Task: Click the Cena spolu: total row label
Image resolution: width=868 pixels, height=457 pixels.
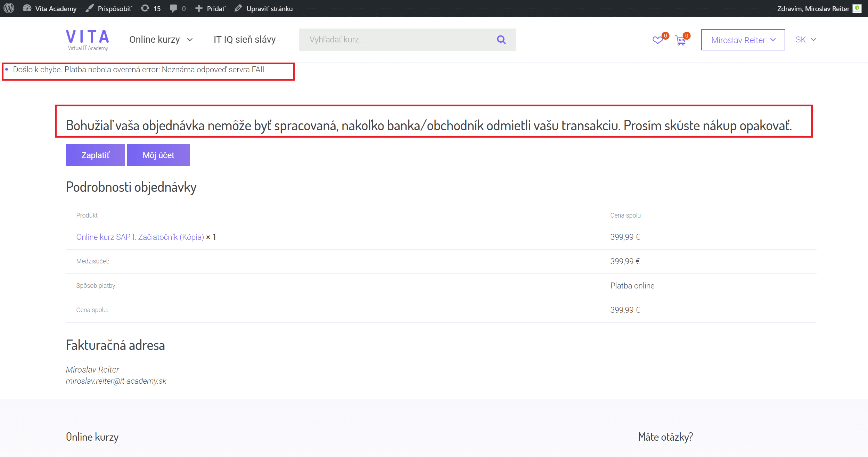Action: [x=92, y=310]
